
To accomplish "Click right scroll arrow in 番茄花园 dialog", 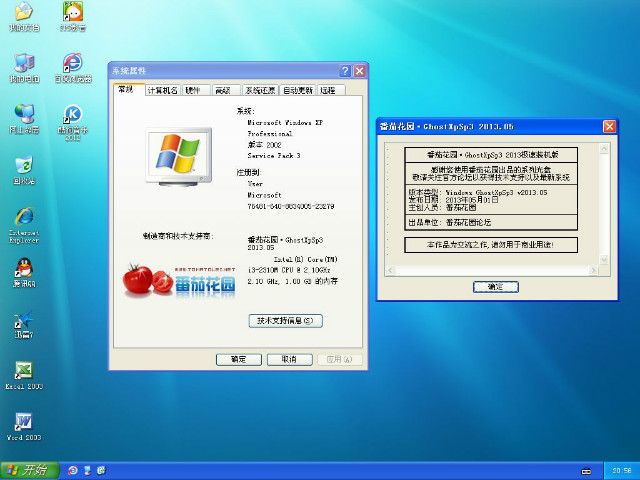I will pyautogui.click(x=594, y=270).
